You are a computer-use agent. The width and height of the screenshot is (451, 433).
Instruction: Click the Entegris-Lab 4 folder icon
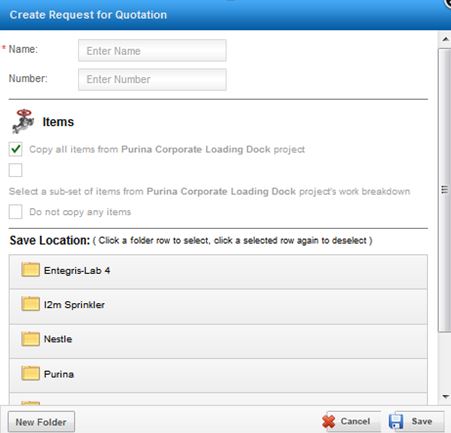(30, 270)
